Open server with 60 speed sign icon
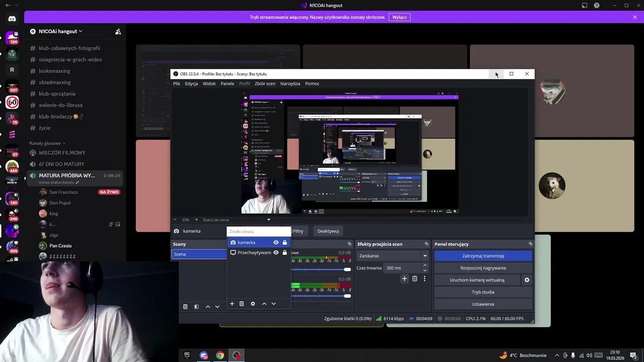 coord(12,103)
